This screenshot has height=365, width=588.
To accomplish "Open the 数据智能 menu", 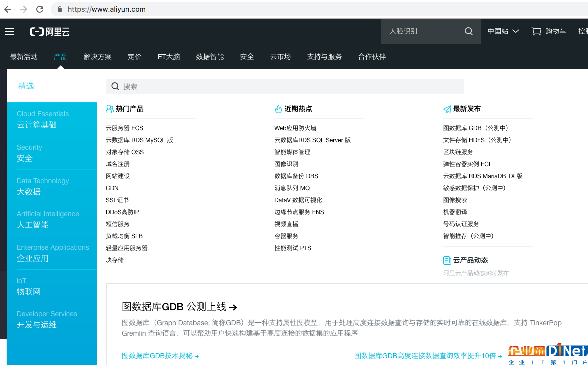I will click(210, 57).
